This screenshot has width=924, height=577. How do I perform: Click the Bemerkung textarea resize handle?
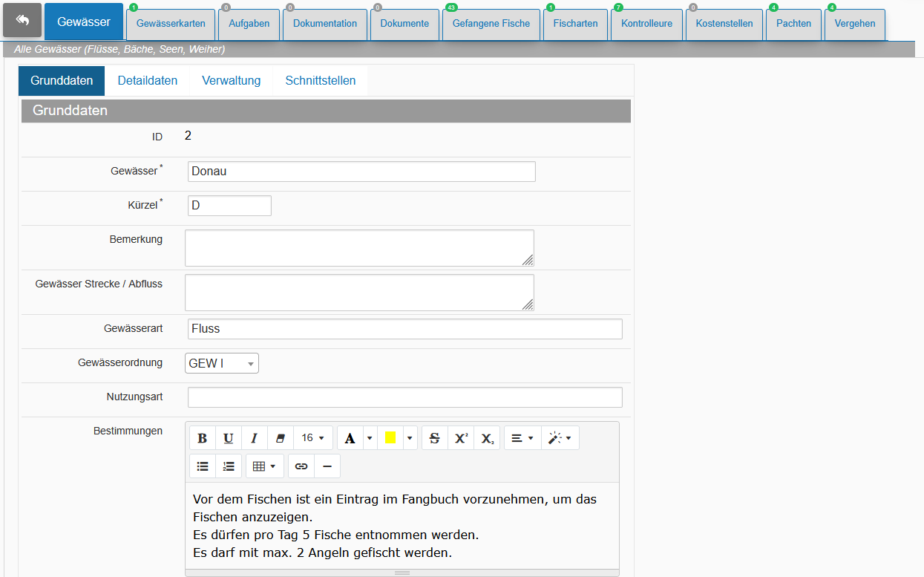[528, 260]
